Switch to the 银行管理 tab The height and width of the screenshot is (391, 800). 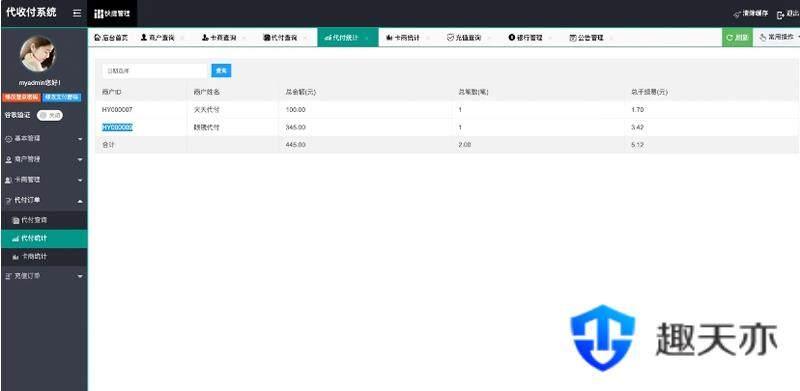pyautogui.click(x=526, y=38)
